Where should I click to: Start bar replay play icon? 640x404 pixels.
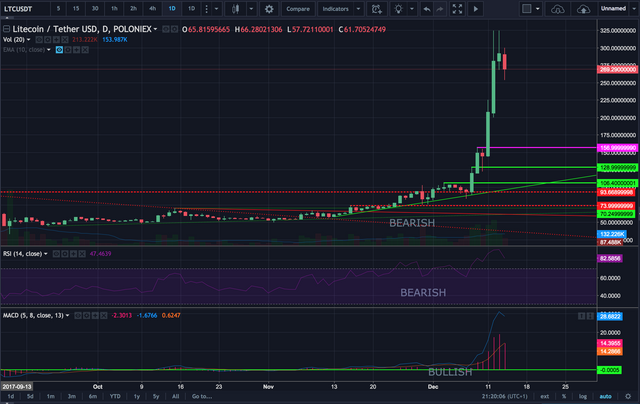(x=476, y=9)
